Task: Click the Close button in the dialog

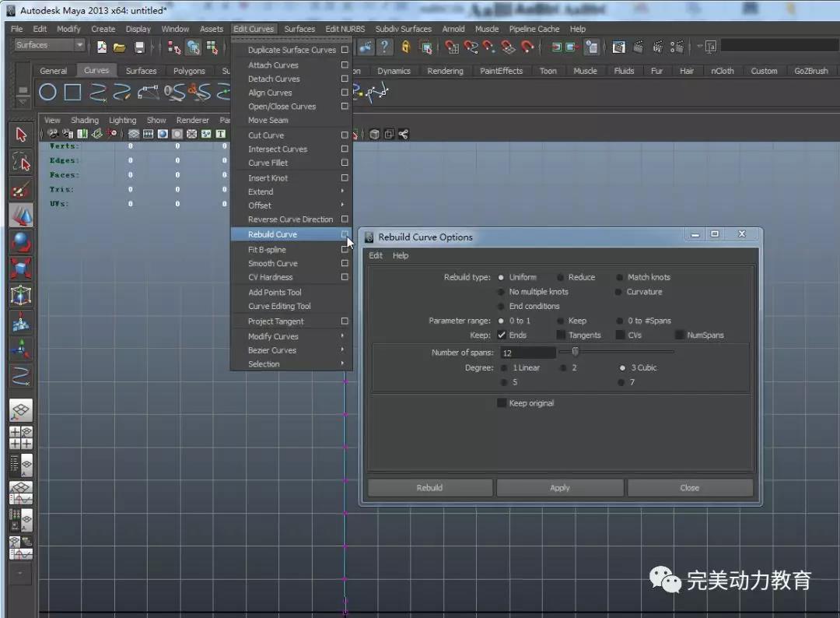Action: [690, 488]
